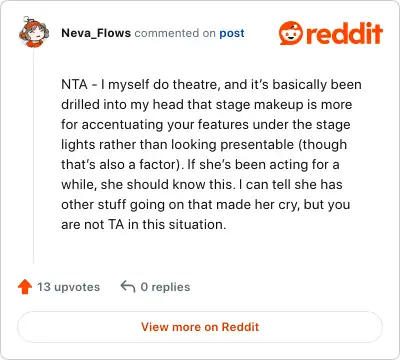Click the Reddit Snoo logo icon
The height and width of the screenshot is (360, 400).
click(291, 33)
